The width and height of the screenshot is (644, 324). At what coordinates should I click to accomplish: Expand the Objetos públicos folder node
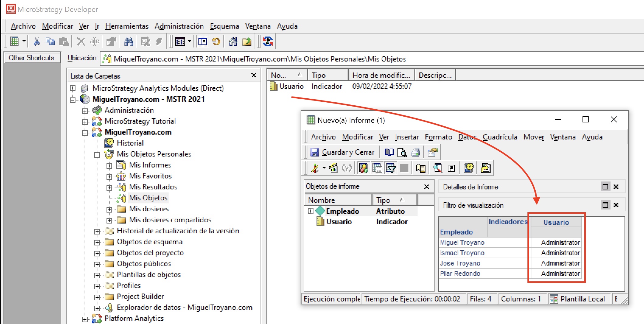[x=97, y=264]
